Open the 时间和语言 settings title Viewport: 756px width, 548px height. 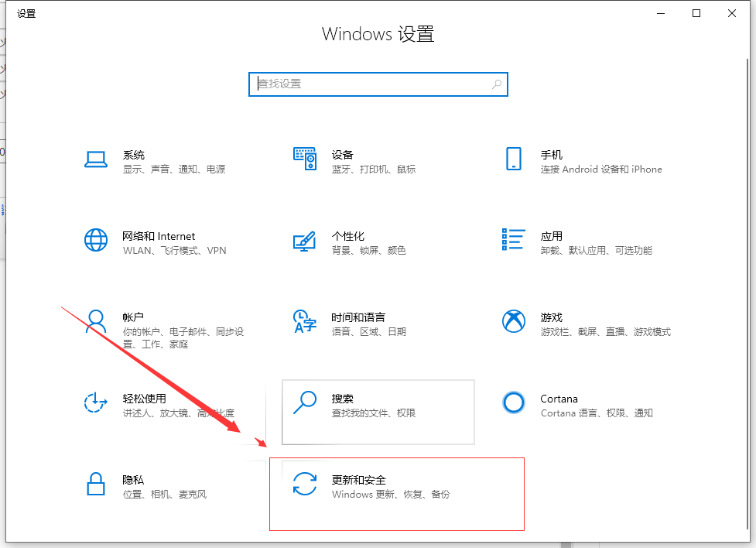coord(358,317)
